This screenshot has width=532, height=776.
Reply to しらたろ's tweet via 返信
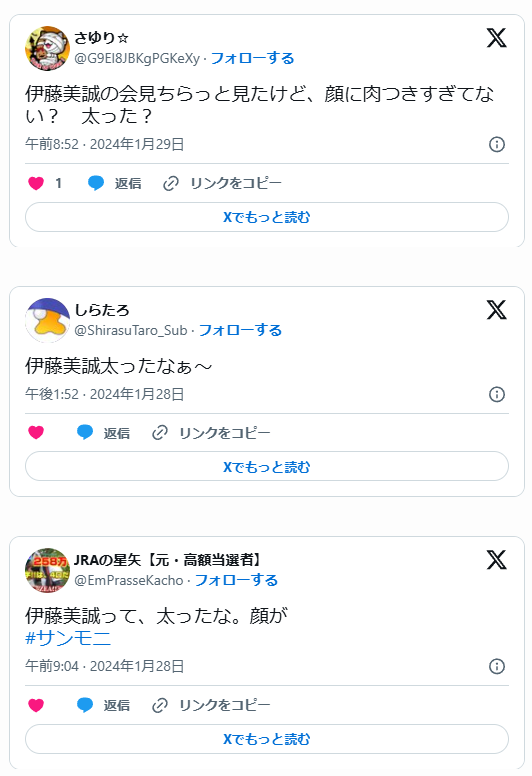[103, 433]
